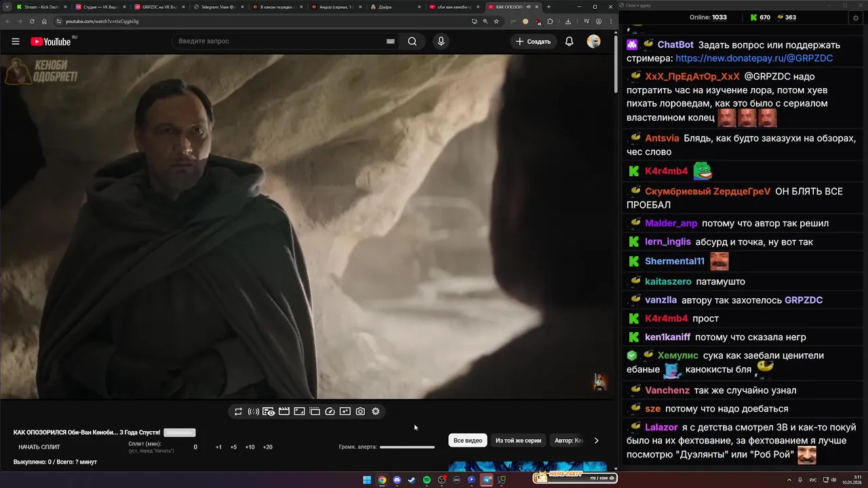Click username Antsvia in chat

tap(662, 138)
